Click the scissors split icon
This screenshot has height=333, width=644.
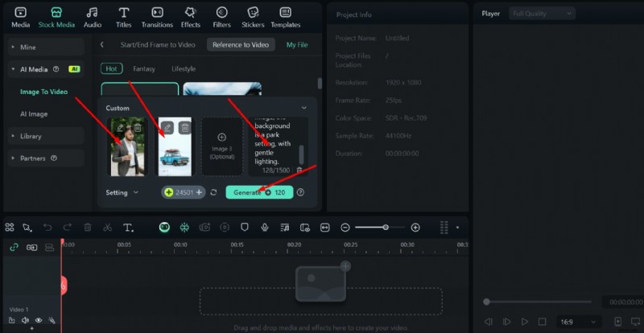(107, 228)
